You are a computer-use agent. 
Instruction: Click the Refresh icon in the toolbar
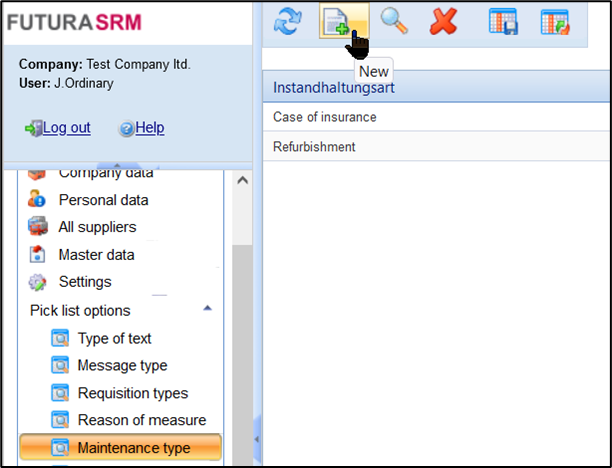point(288,22)
